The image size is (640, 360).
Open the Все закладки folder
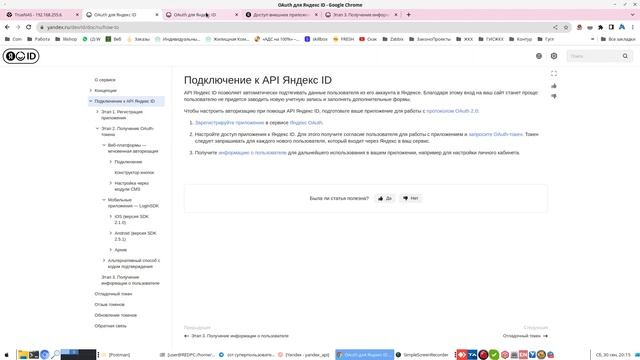pyautogui.click(x=618, y=39)
